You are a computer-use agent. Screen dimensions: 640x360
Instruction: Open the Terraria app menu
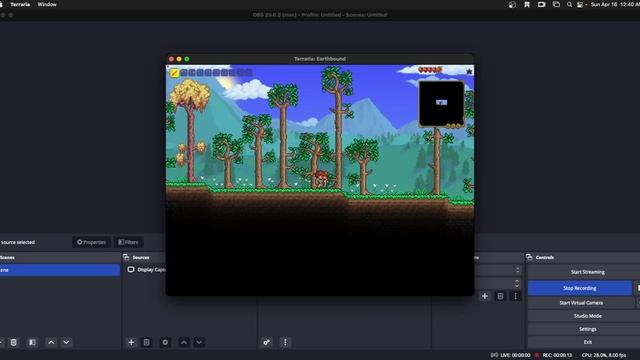20,4
